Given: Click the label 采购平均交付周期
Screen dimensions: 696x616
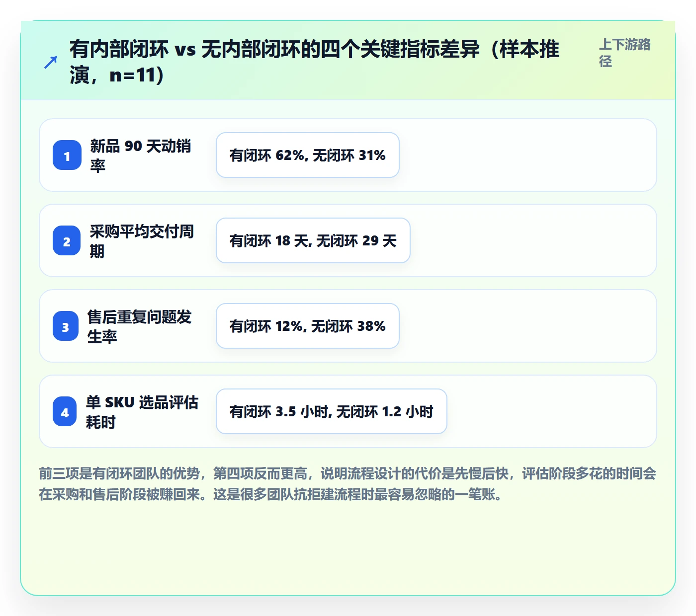Looking at the screenshot, I should (x=142, y=240).
